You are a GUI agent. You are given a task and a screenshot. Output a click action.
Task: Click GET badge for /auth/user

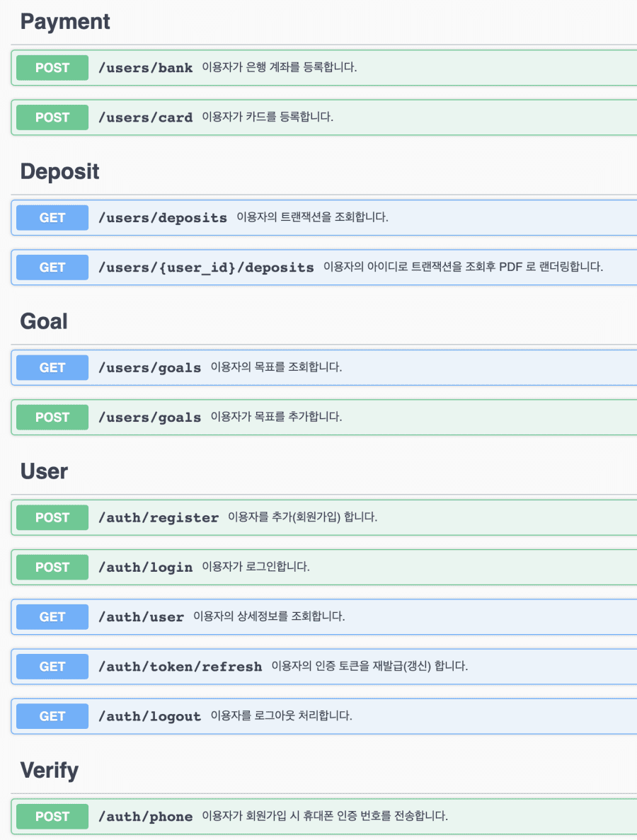point(52,617)
